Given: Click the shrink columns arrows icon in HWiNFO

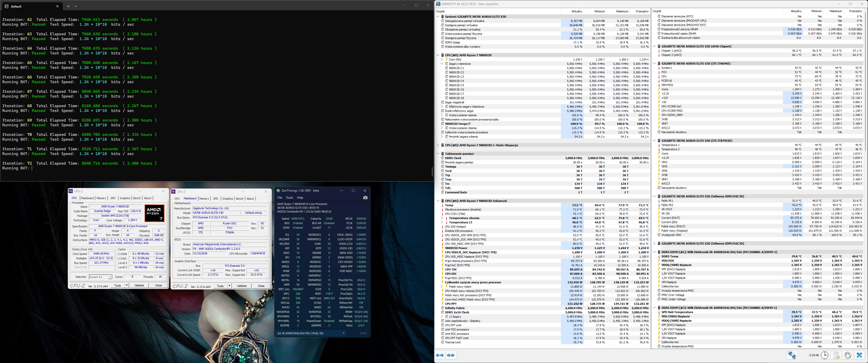Looking at the screenshot, I should click(x=451, y=355).
